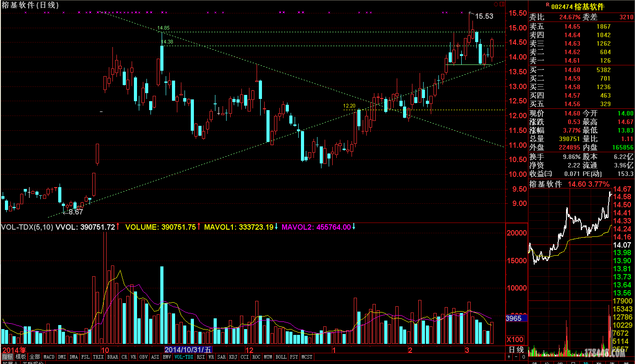This screenshot has height=364, width=635.
Task: Open the PSY indicator tab
Action: pyautogui.click(x=294, y=357)
